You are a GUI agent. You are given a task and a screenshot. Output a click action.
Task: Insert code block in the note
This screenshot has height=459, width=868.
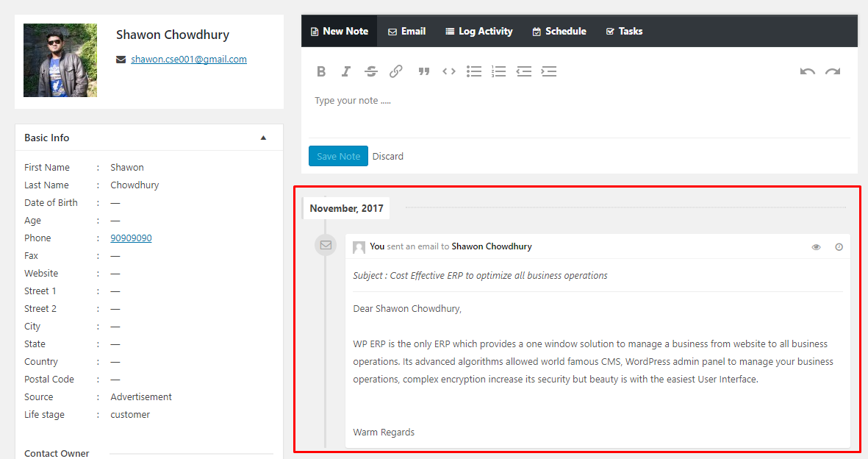coord(449,71)
